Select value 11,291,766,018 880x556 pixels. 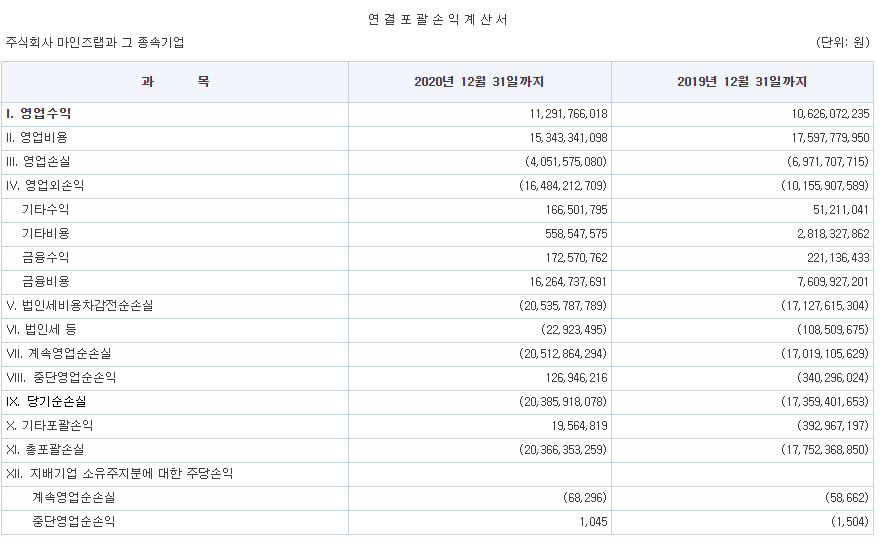tap(569, 114)
